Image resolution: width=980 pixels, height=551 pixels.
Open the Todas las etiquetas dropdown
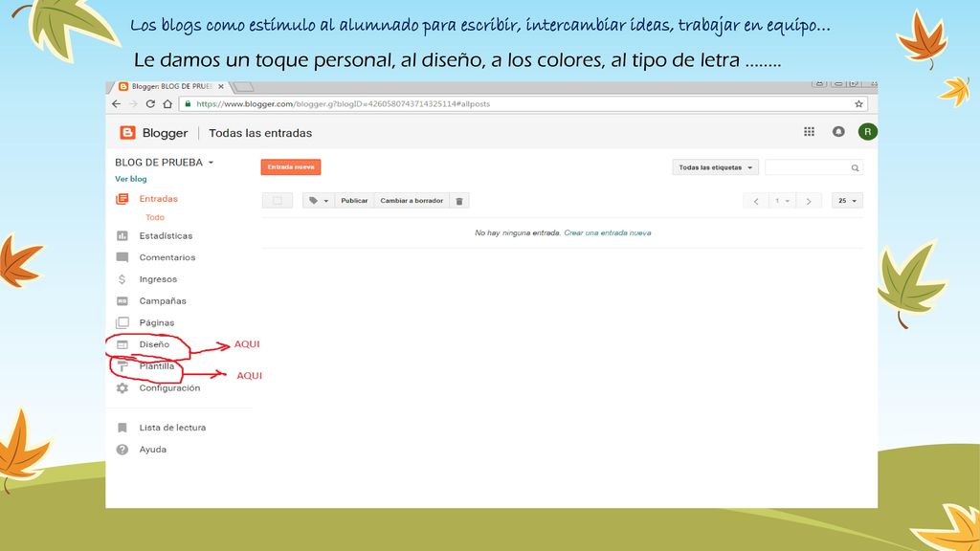(715, 167)
